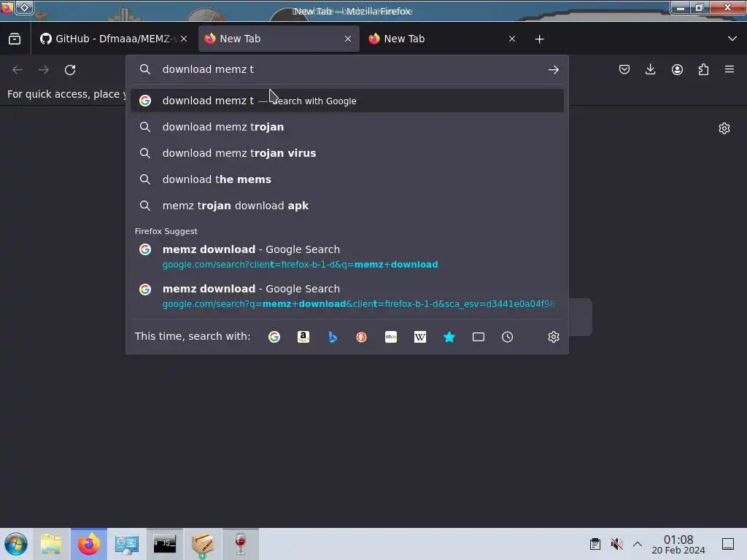Expand the list all tabs chevron
Viewport: 747px width, 560px height.
(732, 39)
